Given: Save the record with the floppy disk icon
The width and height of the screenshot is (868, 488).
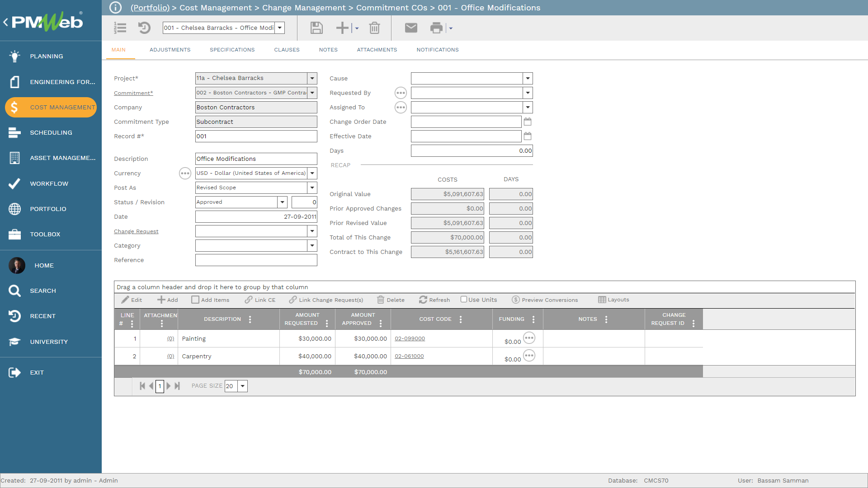Looking at the screenshot, I should pyautogui.click(x=316, y=28).
